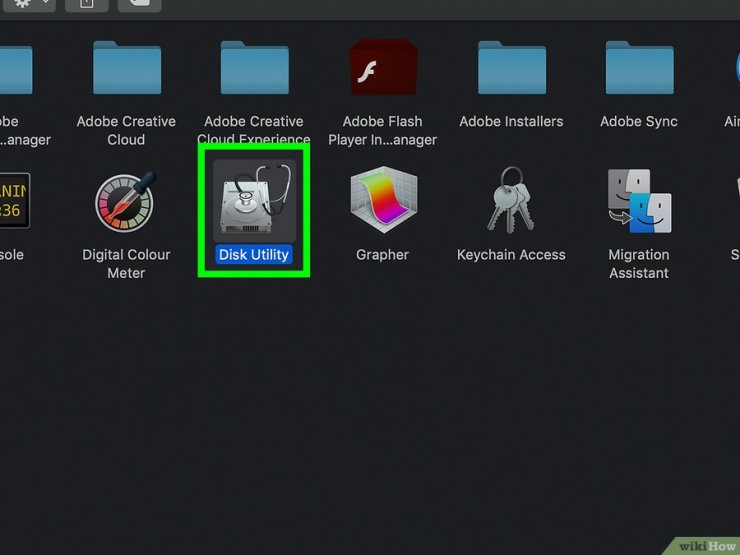Click the 'Digital Colour Meter' label
740x555 pixels.
126,264
